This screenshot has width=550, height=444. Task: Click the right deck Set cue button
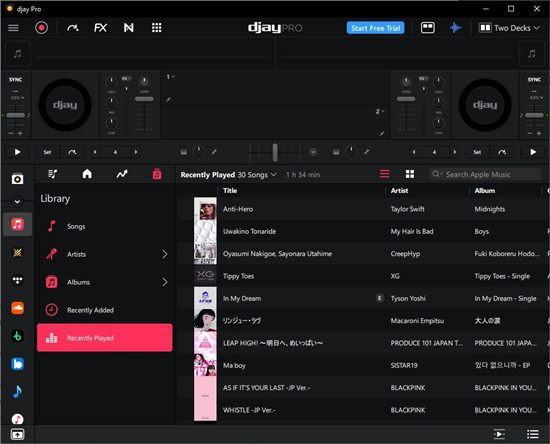point(477,152)
